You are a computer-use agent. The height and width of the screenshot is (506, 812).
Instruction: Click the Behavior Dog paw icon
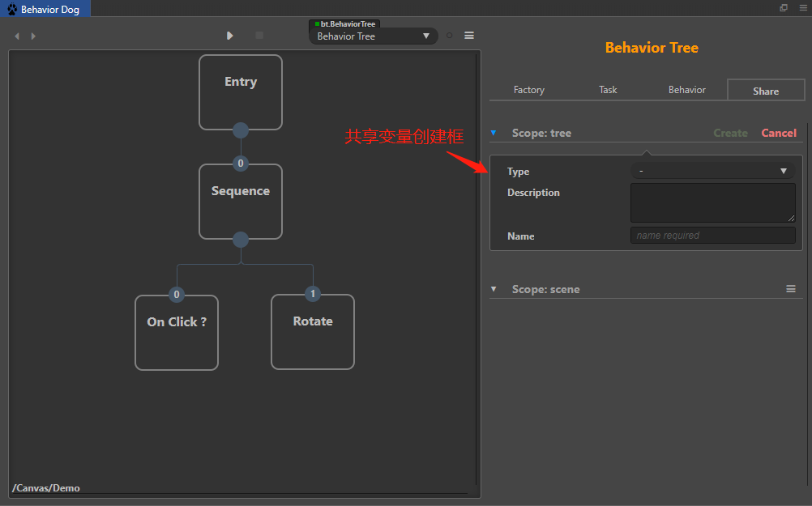12,9
